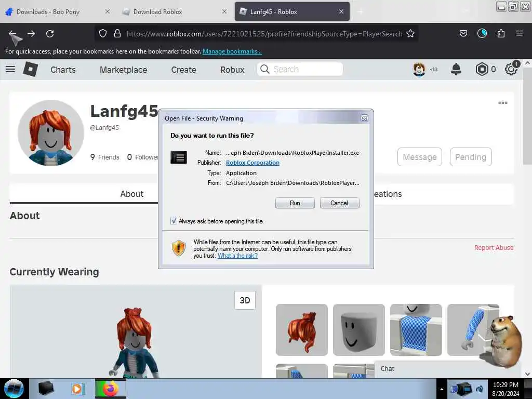Go back using the browser back arrow
Image resolution: width=532 pixels, height=399 pixels.
12,34
